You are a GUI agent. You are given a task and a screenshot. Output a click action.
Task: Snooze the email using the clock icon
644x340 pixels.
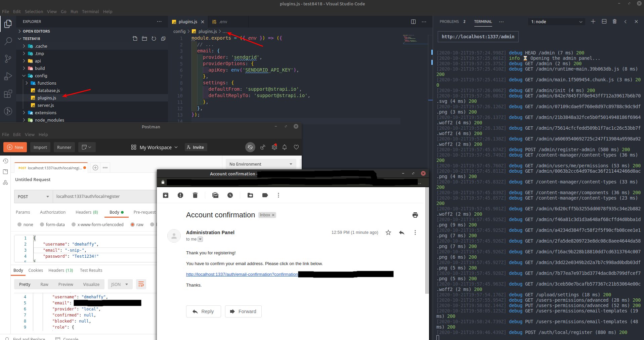click(x=230, y=195)
